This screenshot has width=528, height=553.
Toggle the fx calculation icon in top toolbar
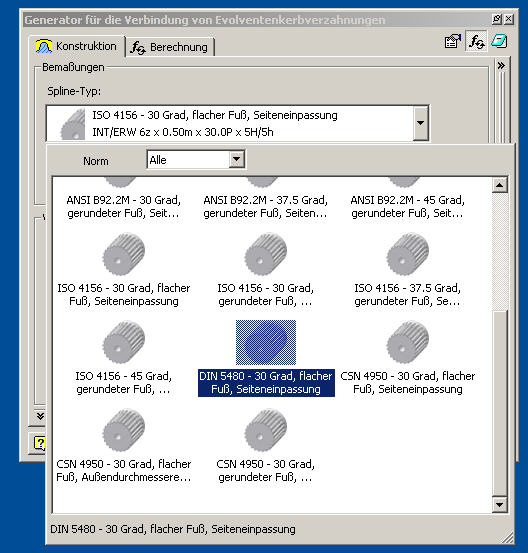pos(476,42)
